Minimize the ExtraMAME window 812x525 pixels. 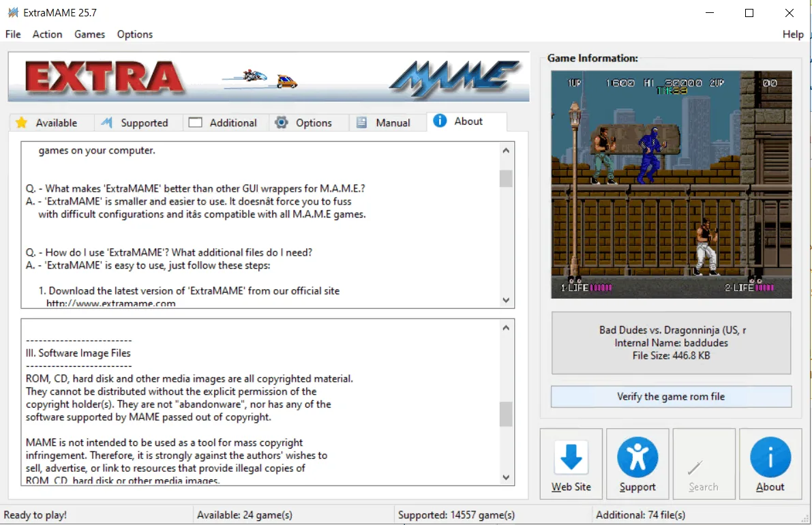point(710,12)
